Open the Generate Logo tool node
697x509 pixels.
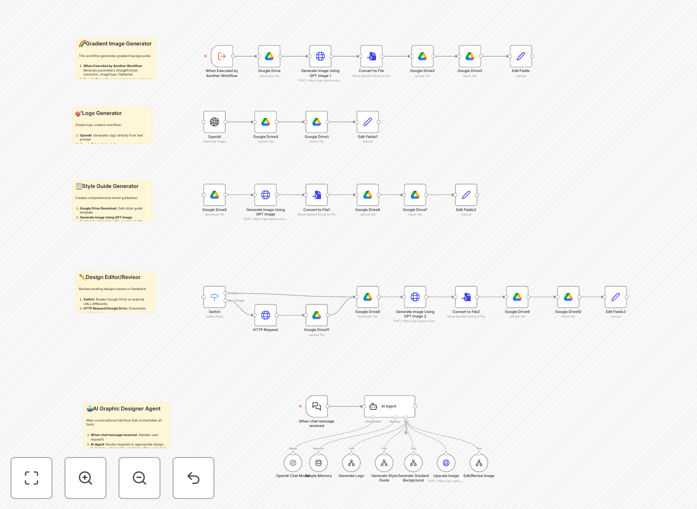coord(351,463)
